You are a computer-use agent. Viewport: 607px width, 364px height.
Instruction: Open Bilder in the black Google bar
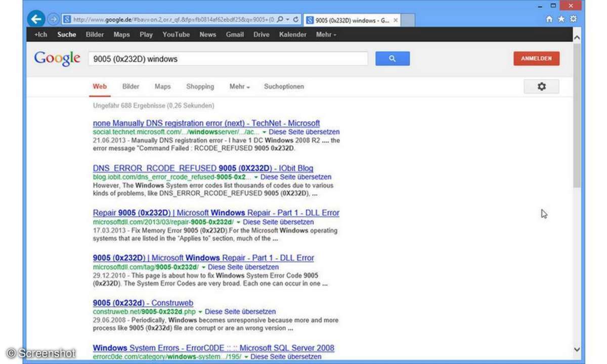pos(95,34)
